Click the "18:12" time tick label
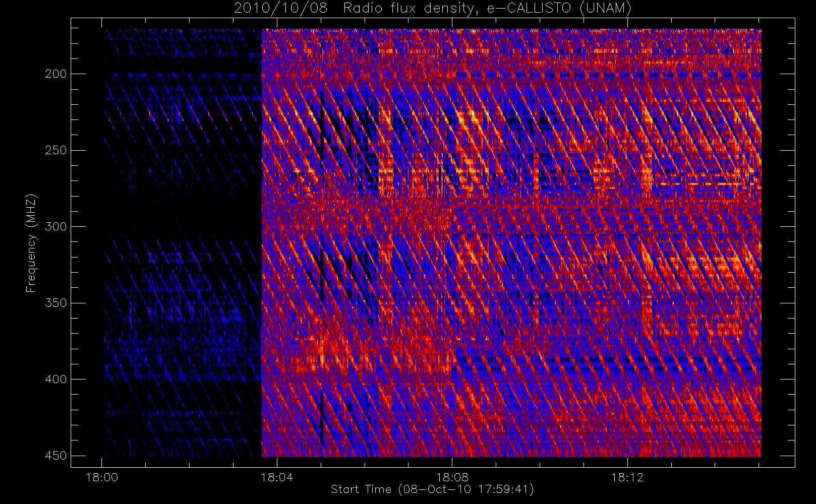This screenshot has width=816, height=504. [x=627, y=477]
